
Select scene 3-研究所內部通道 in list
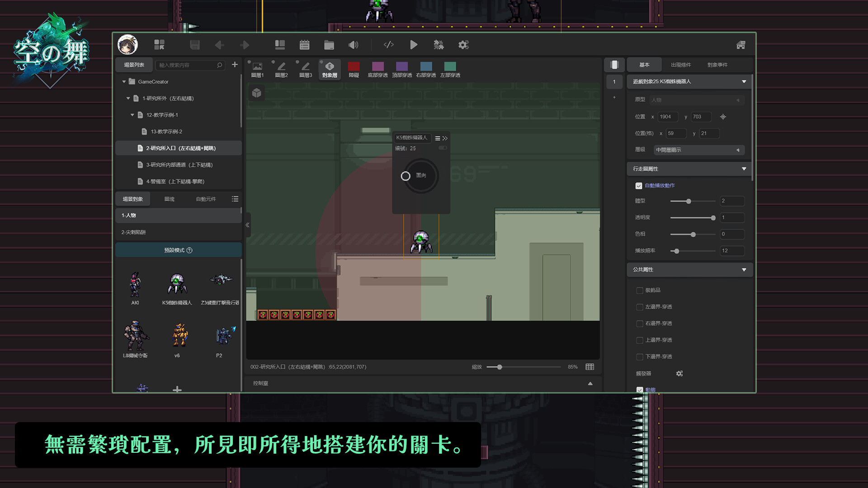pyautogui.click(x=179, y=165)
